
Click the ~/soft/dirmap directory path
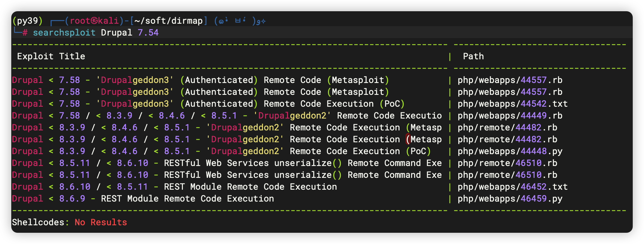tap(169, 21)
